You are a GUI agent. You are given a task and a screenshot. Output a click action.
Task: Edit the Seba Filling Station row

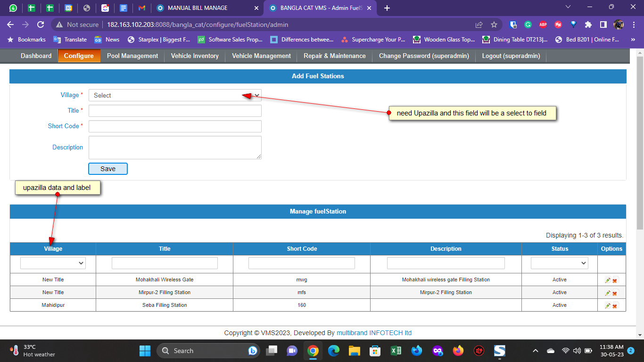[x=608, y=305]
